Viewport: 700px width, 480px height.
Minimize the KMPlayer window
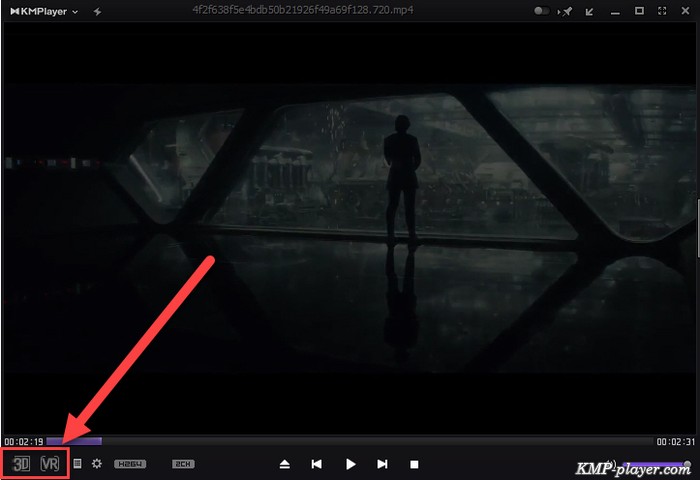click(x=615, y=13)
